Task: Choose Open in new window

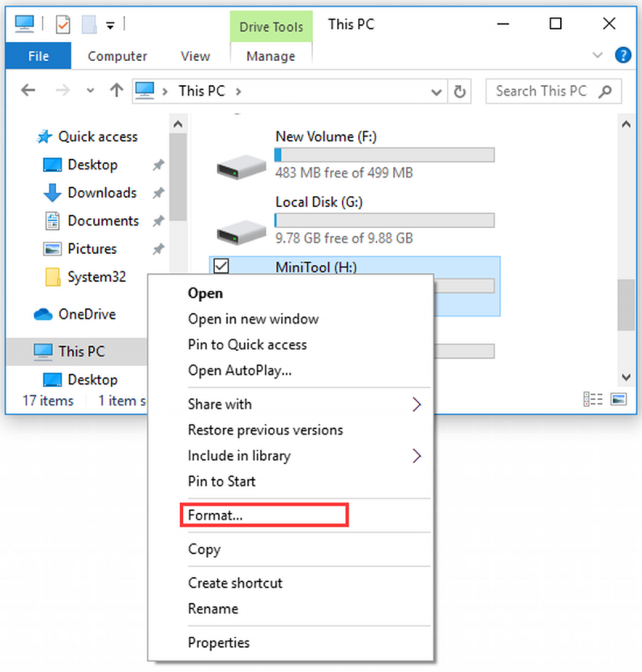Action: [253, 320]
